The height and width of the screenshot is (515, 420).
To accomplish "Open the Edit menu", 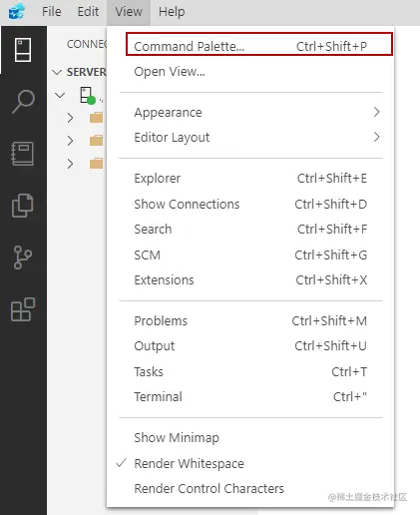I will pos(88,12).
